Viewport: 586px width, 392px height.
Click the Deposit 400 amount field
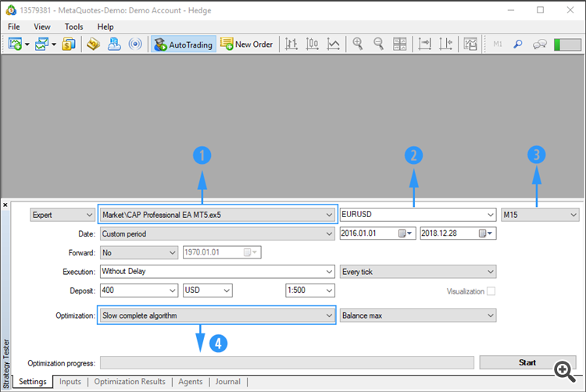(x=139, y=290)
